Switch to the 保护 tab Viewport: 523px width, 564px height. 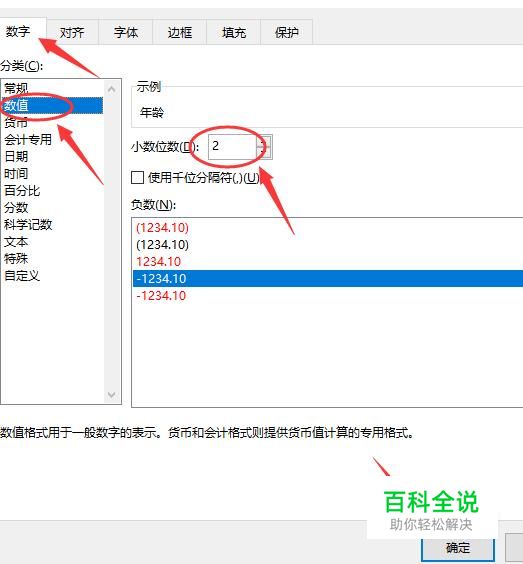[x=287, y=33]
